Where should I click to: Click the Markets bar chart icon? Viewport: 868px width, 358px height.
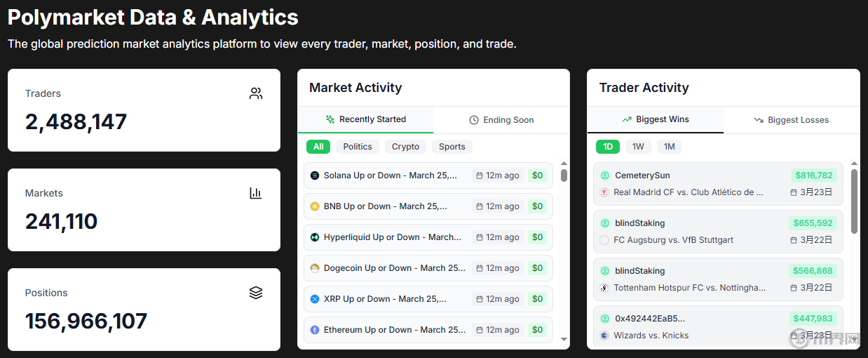[256, 193]
